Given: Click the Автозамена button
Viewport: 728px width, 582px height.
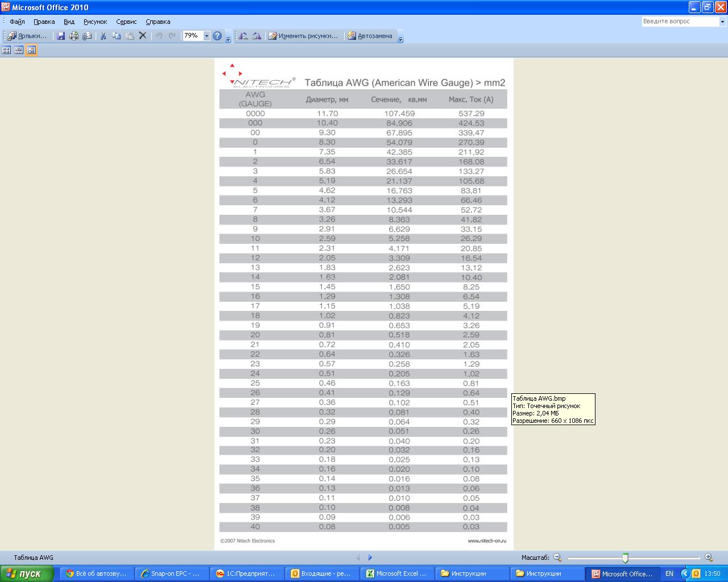Looking at the screenshot, I should click(x=370, y=36).
